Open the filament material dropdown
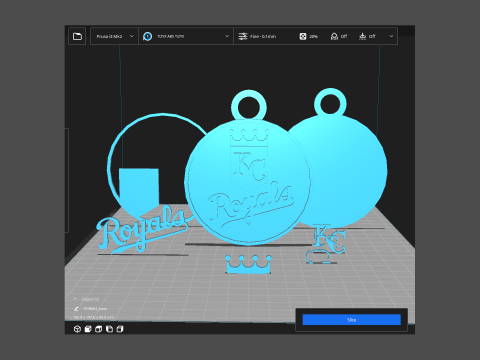The width and height of the screenshot is (480, 360). coord(186,36)
